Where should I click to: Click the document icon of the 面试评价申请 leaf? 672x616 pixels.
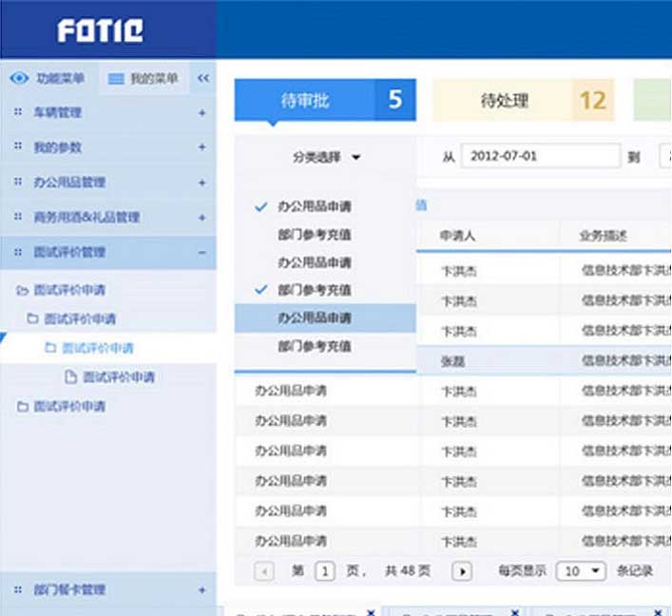pos(70,377)
